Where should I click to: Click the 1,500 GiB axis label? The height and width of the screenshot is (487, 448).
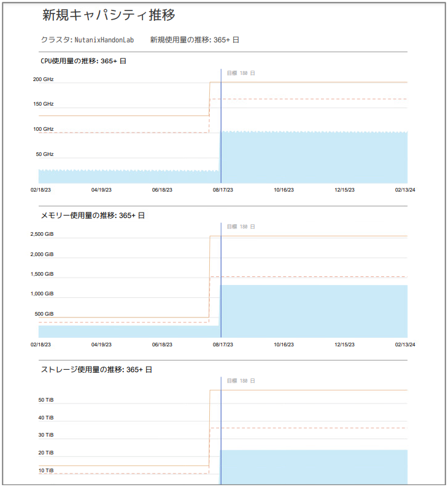(42, 274)
